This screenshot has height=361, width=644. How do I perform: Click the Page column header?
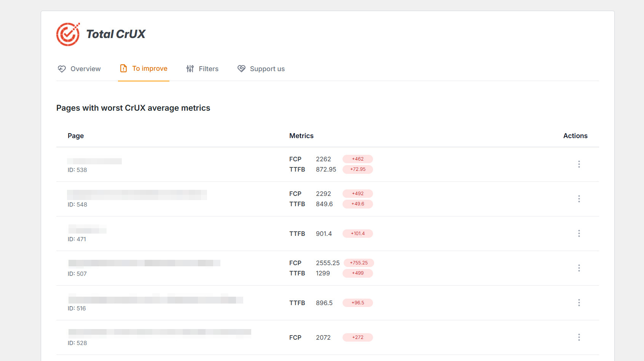(76, 136)
